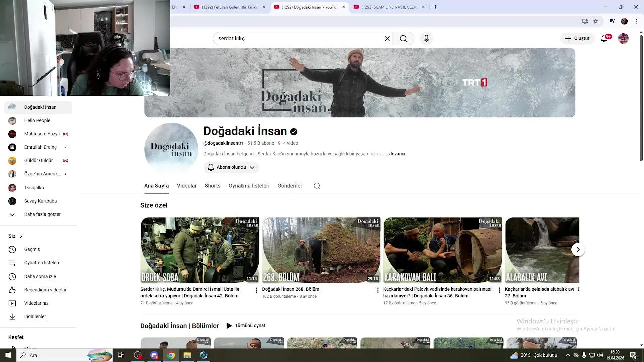Viewport: 644px width, 362px height.
Task: Close the Doğadaki İnsan browser tab
Action: pyautogui.click(x=344, y=7)
